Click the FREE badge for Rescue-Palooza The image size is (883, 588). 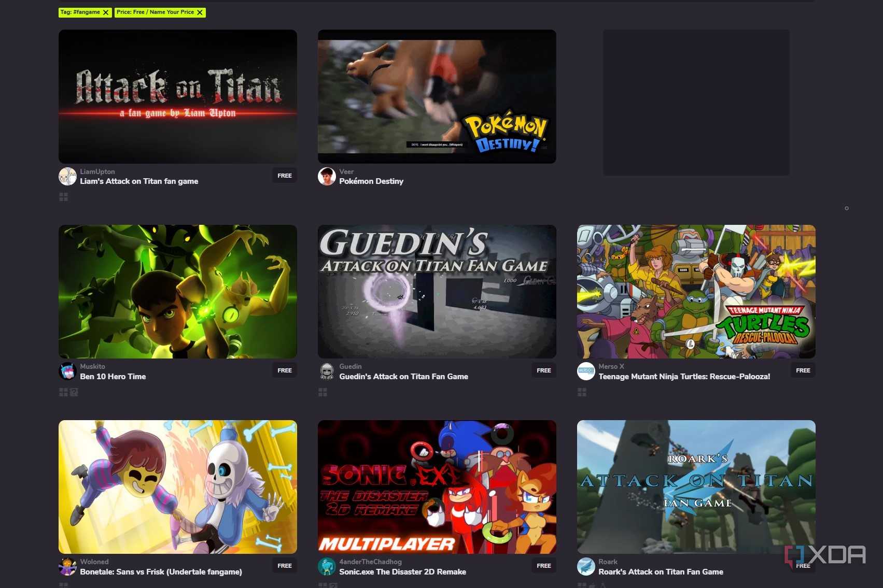[x=803, y=370]
